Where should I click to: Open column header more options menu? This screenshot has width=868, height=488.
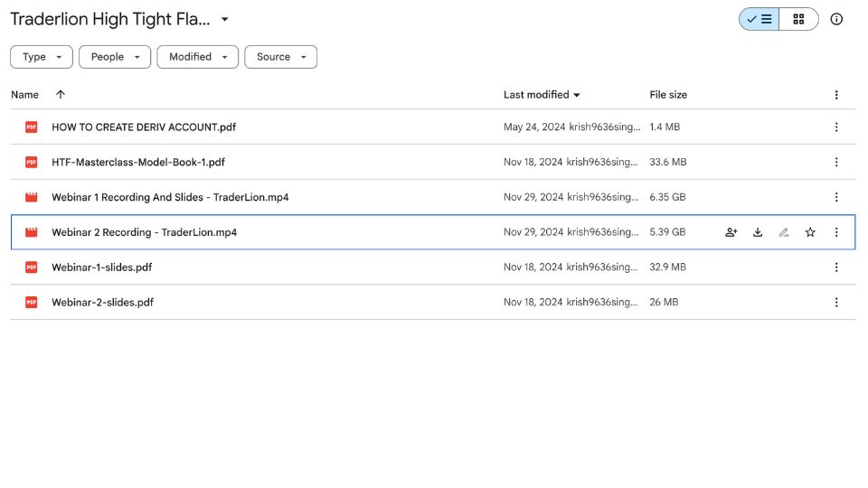click(836, 95)
